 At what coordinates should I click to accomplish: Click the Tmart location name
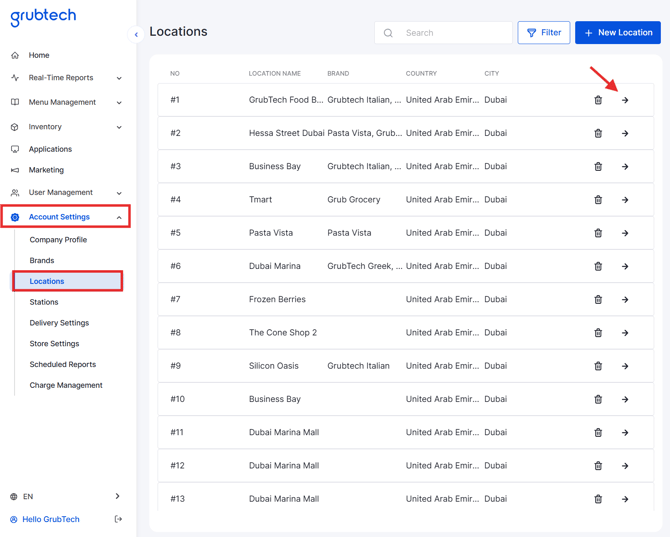click(x=260, y=200)
